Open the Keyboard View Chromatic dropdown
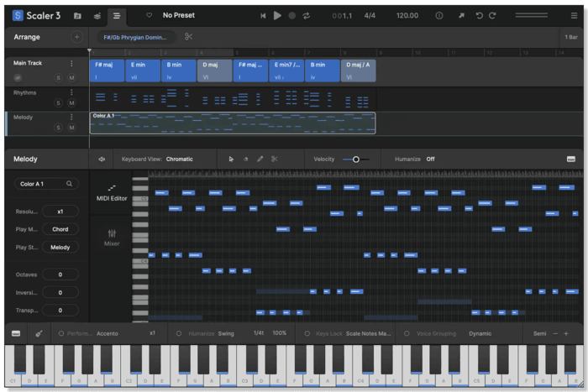This screenshot has height=392, width=588. [x=179, y=159]
